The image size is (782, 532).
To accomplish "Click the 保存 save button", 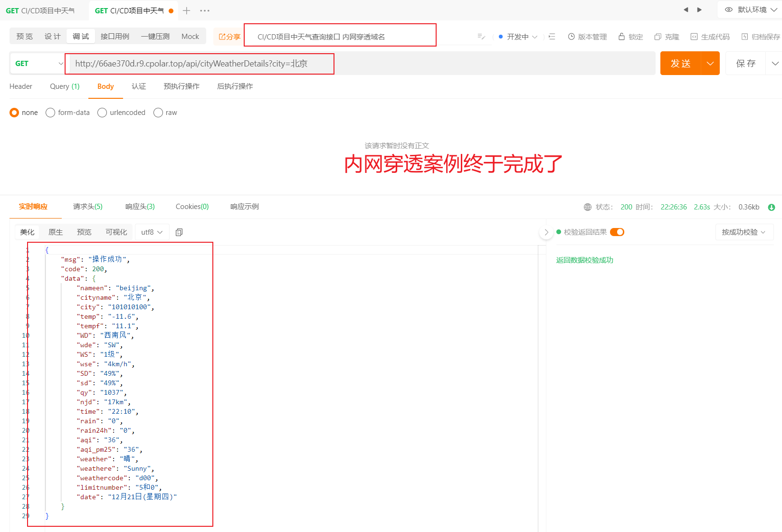I will pyautogui.click(x=746, y=63).
